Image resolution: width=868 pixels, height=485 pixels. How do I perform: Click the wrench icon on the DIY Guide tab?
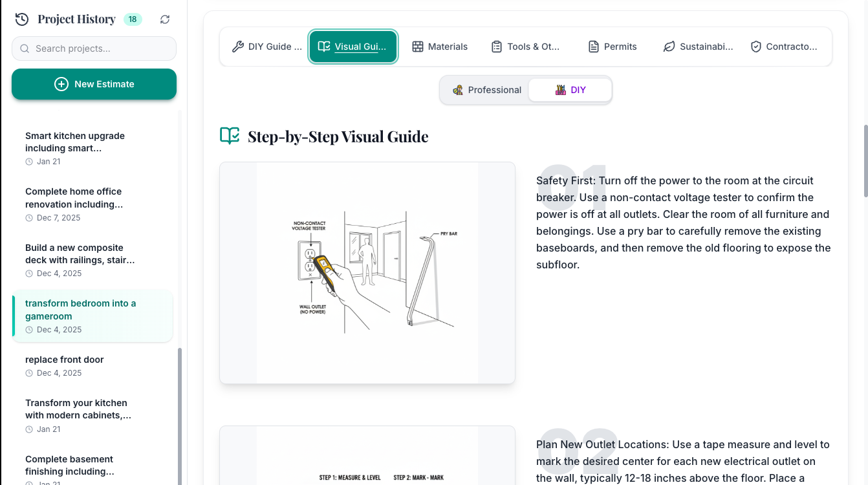click(238, 46)
